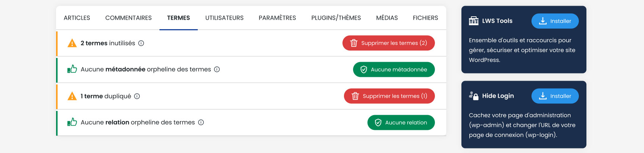The height and width of the screenshot is (153, 644).
Task: Install the Hide Login plugin
Action: (x=555, y=96)
